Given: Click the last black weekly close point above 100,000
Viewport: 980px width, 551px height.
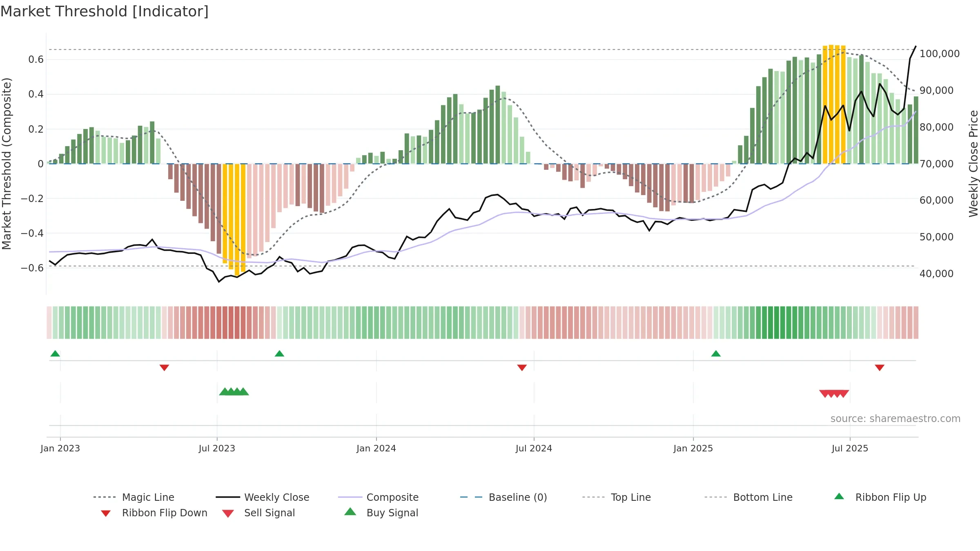Looking at the screenshot, I should [x=916, y=46].
